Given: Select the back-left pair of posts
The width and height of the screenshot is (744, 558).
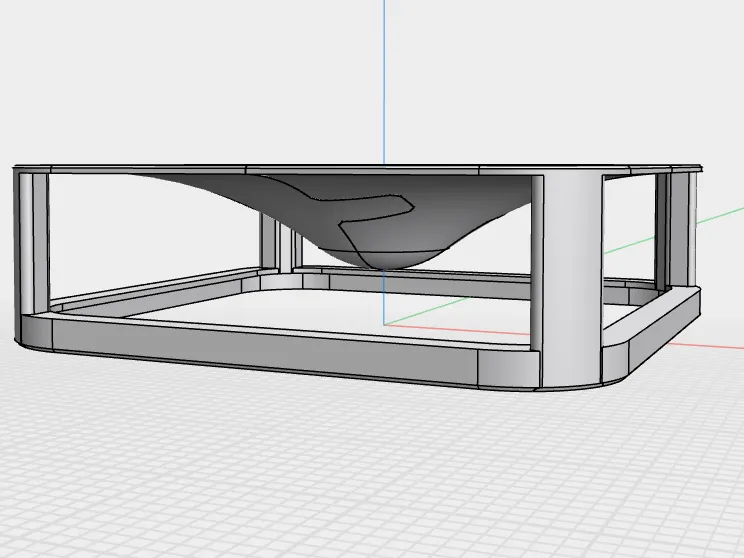Looking at the screenshot, I should 281,242.
